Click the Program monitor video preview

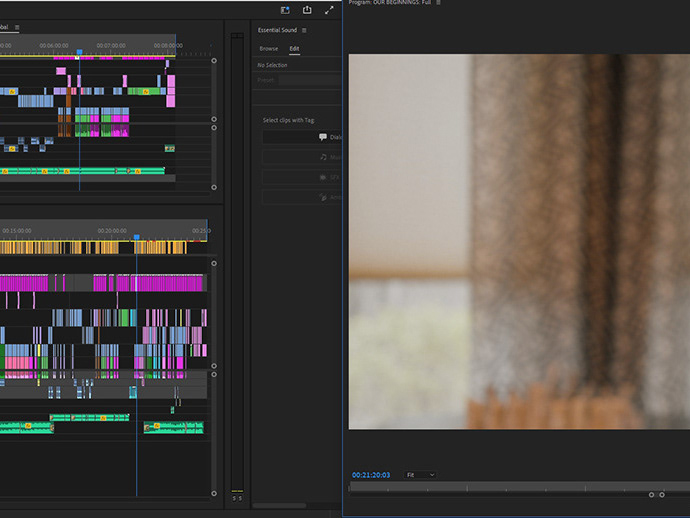[x=519, y=241]
